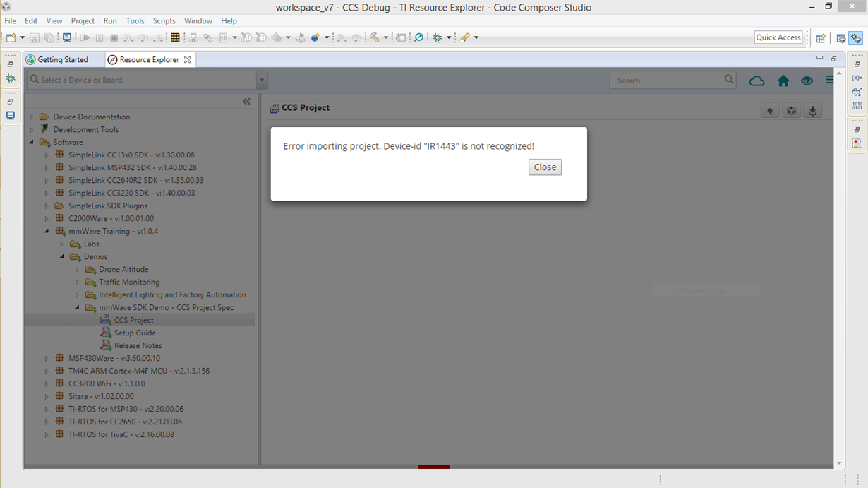Click the Save toolbar icon

tap(35, 37)
